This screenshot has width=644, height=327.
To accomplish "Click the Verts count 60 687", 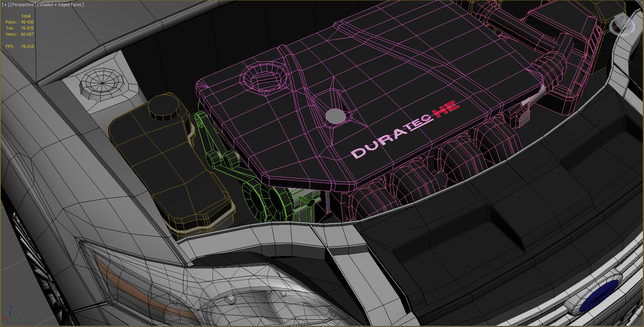I will (27, 34).
